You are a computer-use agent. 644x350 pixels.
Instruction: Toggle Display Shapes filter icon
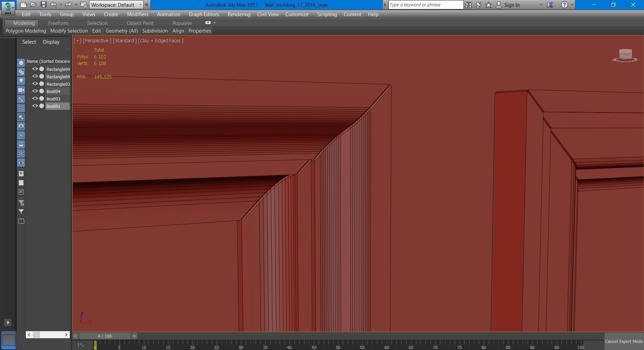click(x=21, y=72)
